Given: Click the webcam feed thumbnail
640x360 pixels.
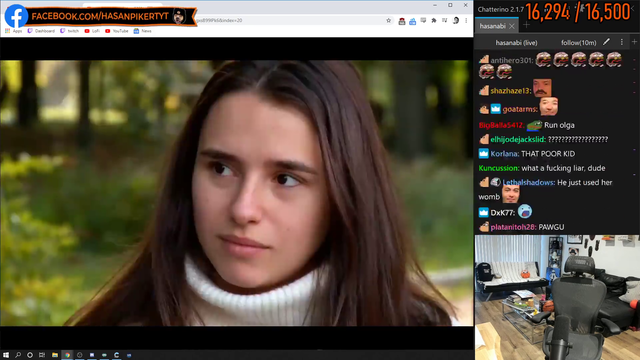Looking at the screenshot, I should pyautogui.click(x=557, y=297).
